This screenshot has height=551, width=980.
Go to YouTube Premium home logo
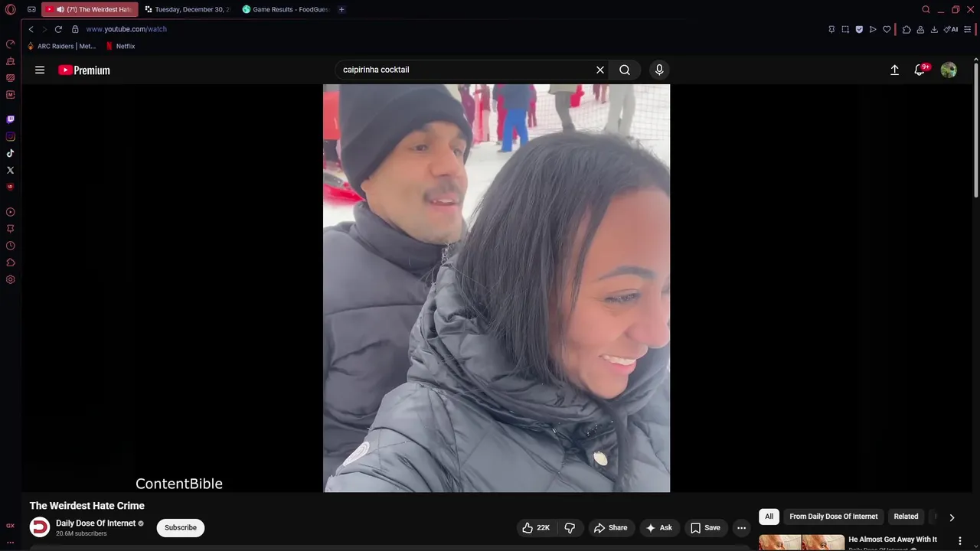[x=84, y=70]
